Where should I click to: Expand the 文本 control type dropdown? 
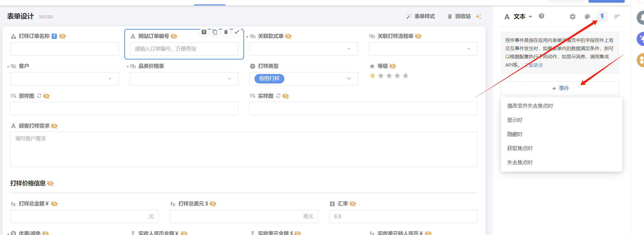click(x=530, y=17)
